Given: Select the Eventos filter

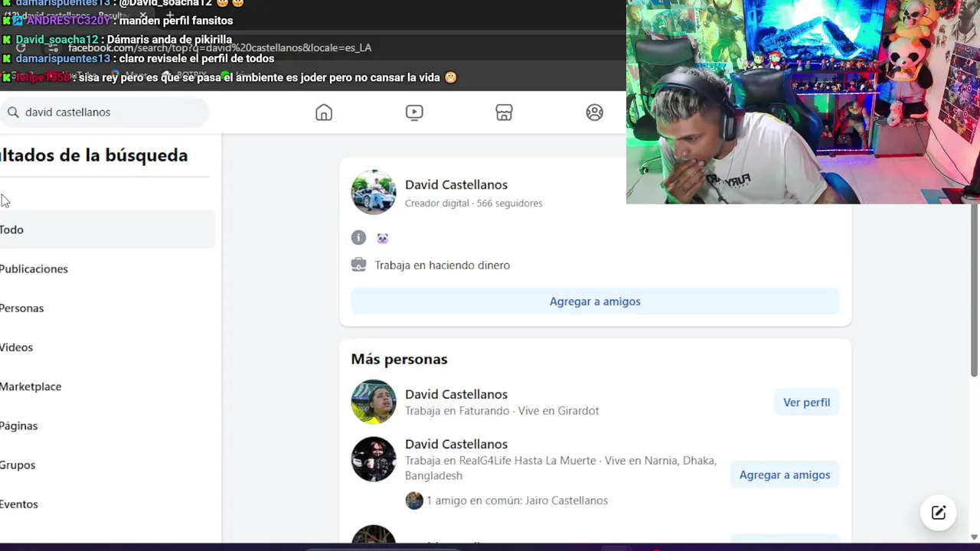Looking at the screenshot, I should [106, 504].
